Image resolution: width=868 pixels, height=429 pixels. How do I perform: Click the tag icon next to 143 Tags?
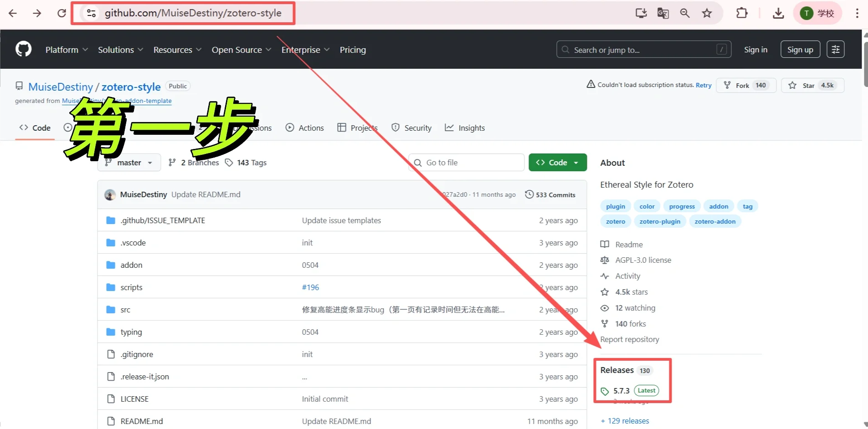(x=229, y=162)
